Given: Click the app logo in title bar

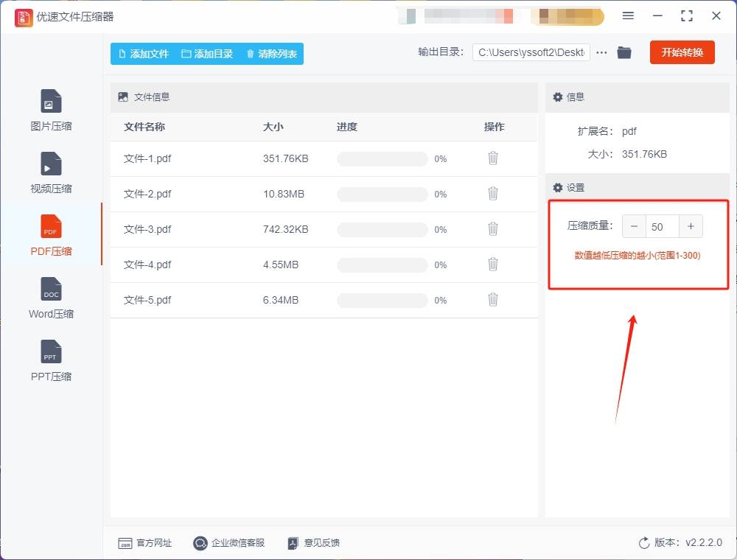Looking at the screenshot, I should click(24, 18).
